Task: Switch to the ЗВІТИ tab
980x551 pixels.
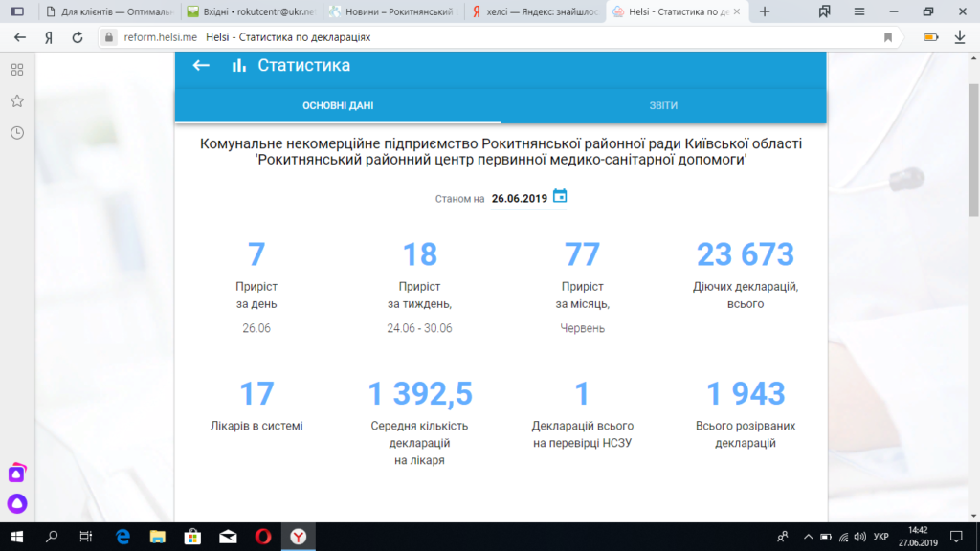Action: pos(663,105)
